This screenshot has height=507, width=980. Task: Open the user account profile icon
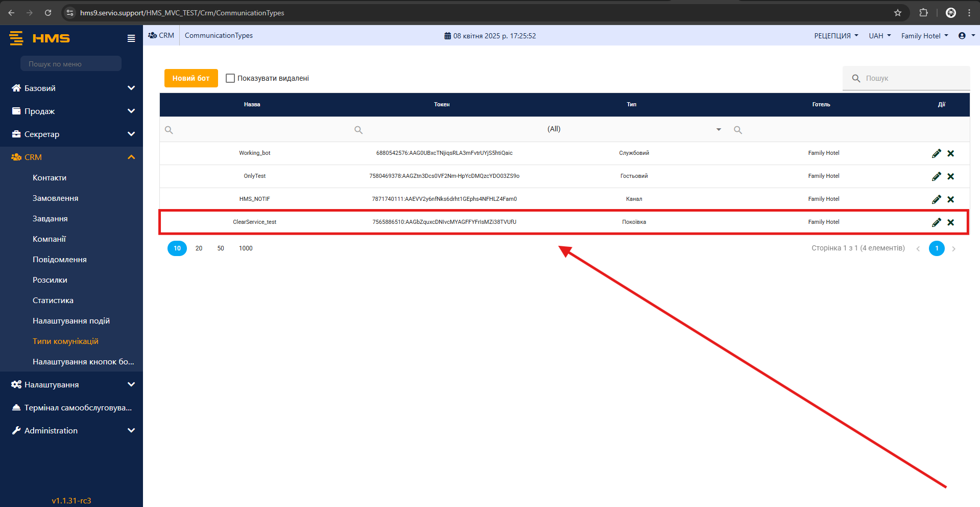(962, 36)
